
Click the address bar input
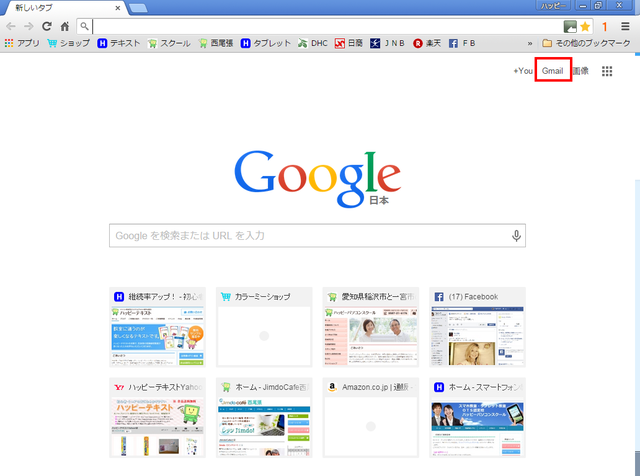(327, 27)
